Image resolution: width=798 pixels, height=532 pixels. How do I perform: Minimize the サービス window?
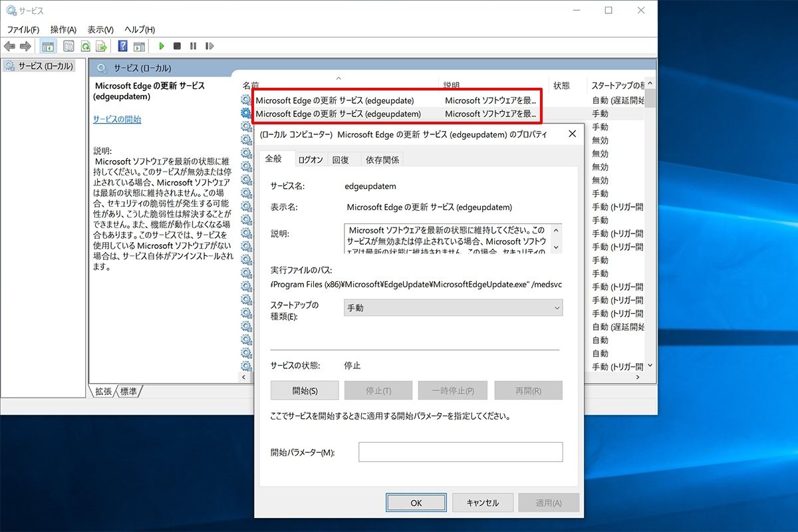point(577,11)
